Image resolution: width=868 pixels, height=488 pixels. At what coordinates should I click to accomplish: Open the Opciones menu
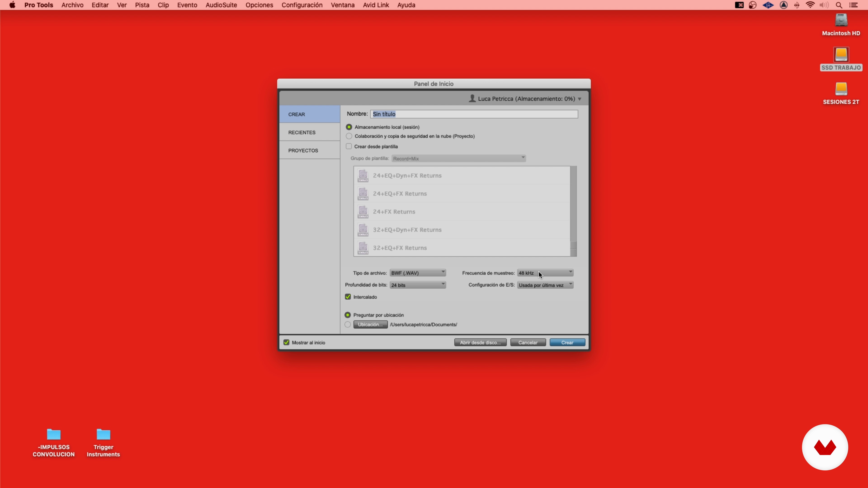[259, 5]
